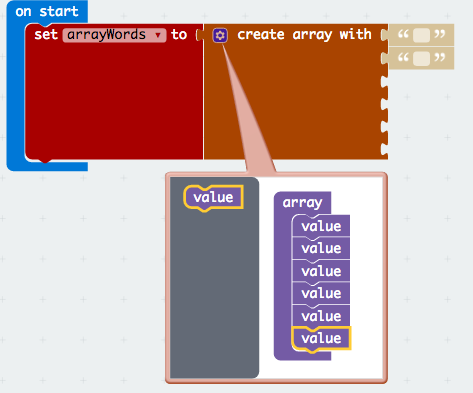473x393 pixels.
Task: Click the fourth value block inside array
Action: pos(321,294)
